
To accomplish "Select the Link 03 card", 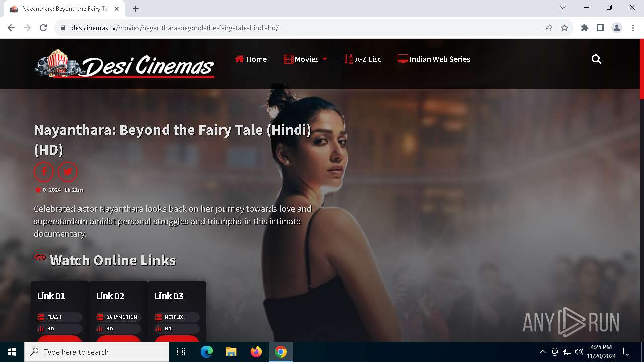I will click(x=177, y=311).
